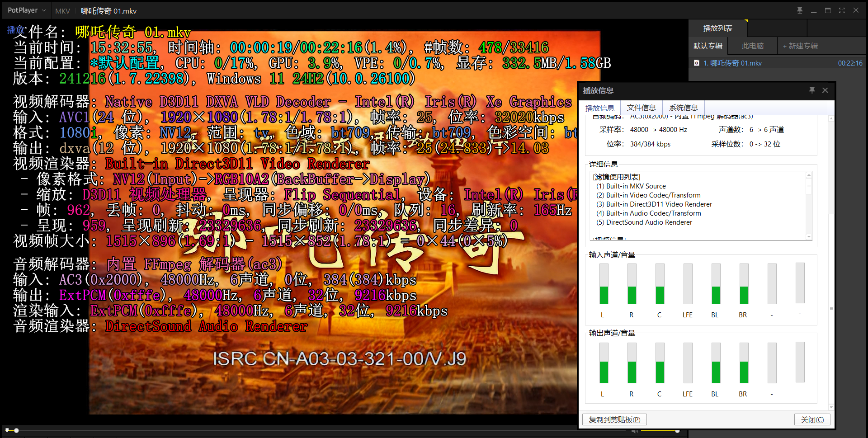Click the 采样率 48000 -> 48000 Hz value

pyautogui.click(x=659, y=130)
